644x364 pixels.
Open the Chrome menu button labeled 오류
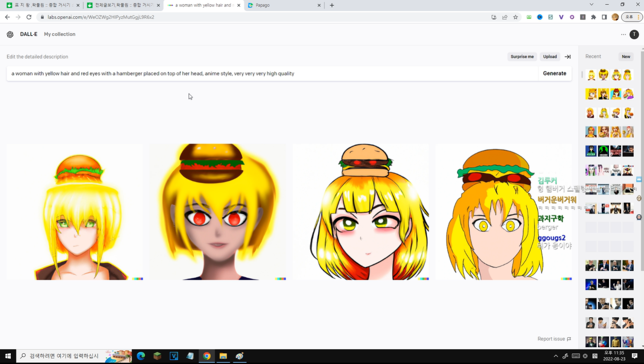tap(632, 17)
